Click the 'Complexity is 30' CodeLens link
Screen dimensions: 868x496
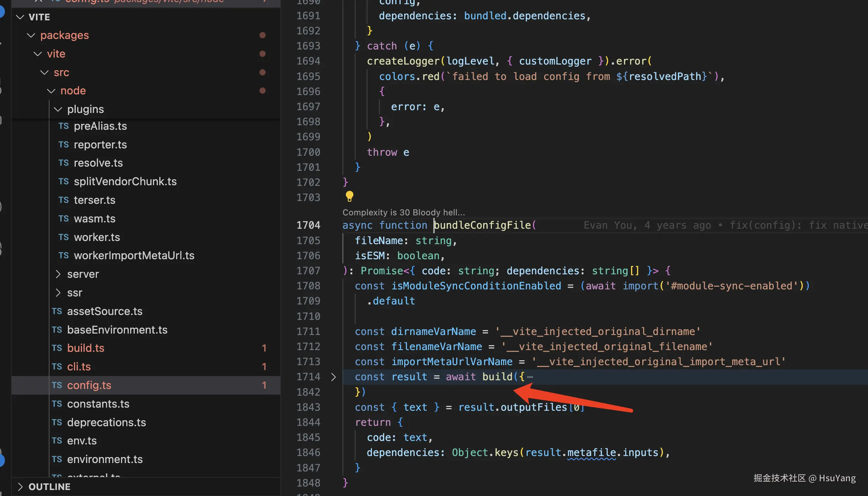click(x=403, y=212)
